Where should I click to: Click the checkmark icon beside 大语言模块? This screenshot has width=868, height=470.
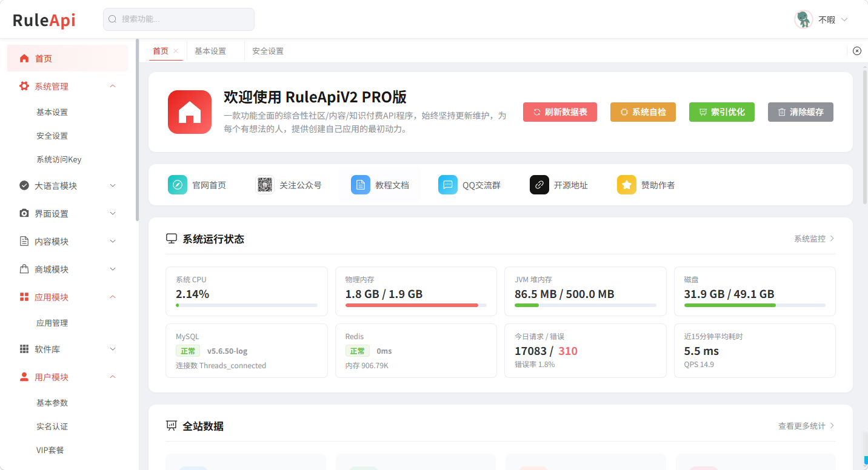[x=24, y=186]
